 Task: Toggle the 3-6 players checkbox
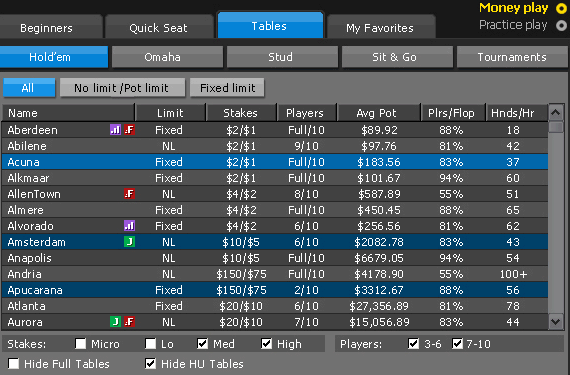tap(413, 343)
